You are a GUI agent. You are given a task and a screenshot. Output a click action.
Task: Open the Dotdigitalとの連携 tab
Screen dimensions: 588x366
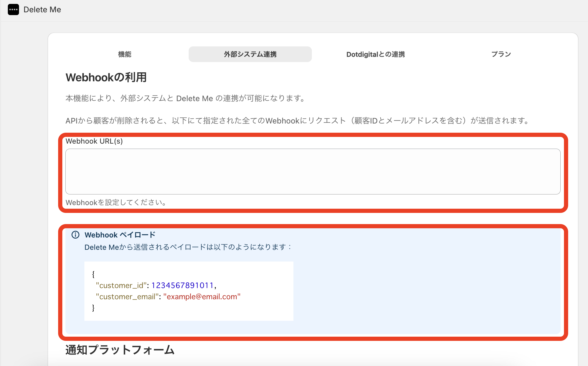pos(376,54)
